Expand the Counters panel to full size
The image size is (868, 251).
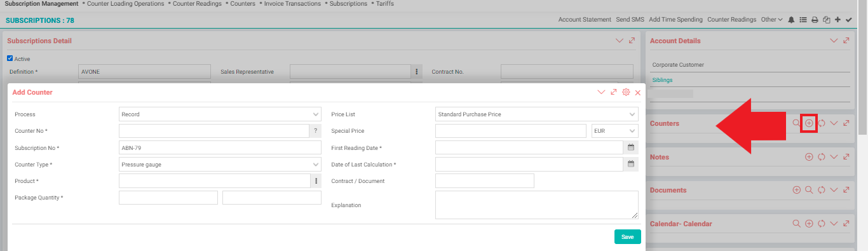(846, 123)
